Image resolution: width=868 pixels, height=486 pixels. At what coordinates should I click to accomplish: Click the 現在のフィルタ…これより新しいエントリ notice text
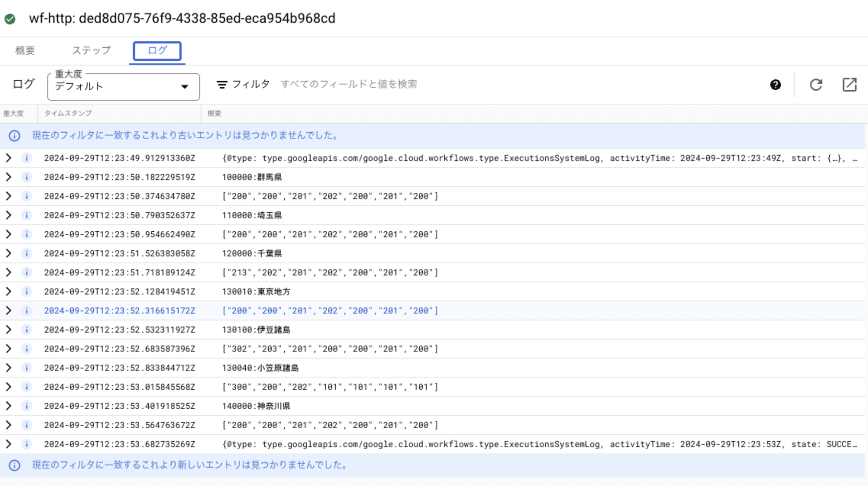coord(190,465)
